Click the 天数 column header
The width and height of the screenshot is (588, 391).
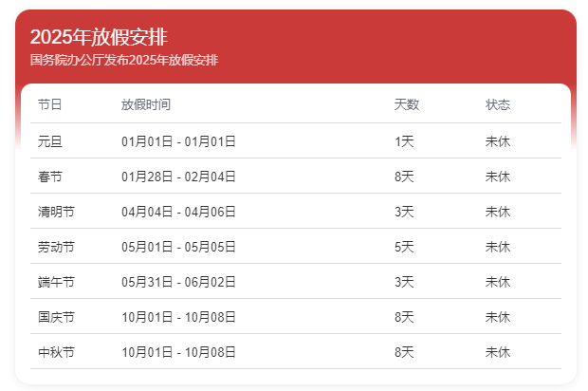[x=406, y=104]
